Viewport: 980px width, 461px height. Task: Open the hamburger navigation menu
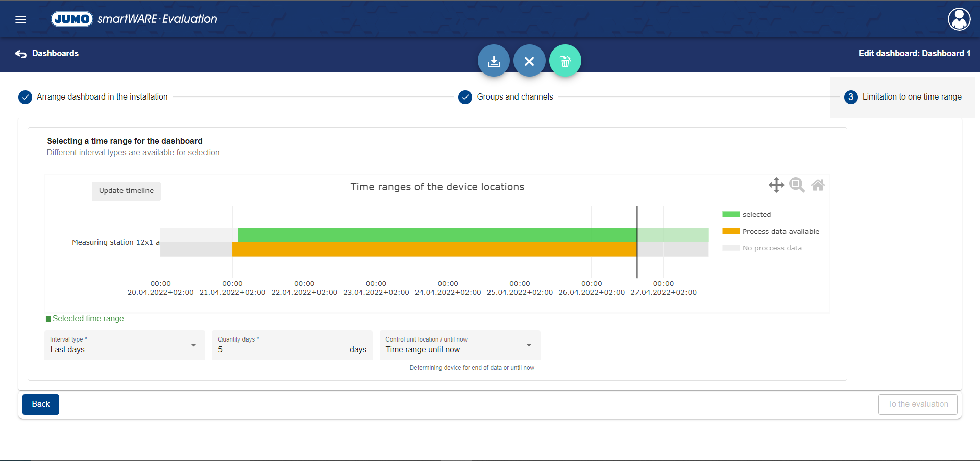pos(20,19)
